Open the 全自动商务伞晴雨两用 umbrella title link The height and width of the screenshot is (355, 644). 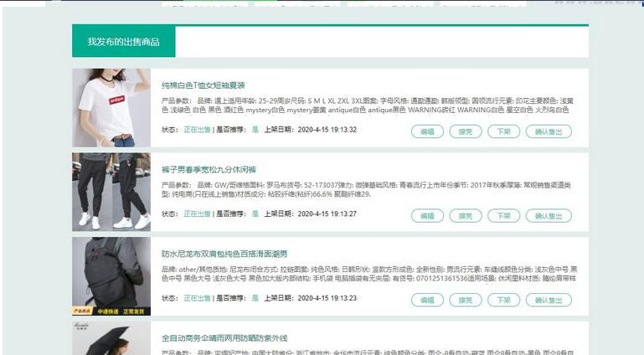coord(224,338)
